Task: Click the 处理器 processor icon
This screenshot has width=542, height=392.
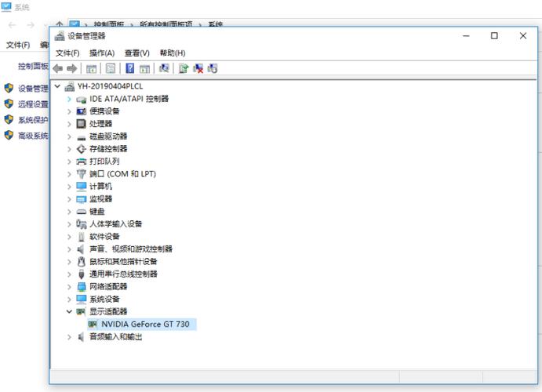Action: click(x=82, y=124)
